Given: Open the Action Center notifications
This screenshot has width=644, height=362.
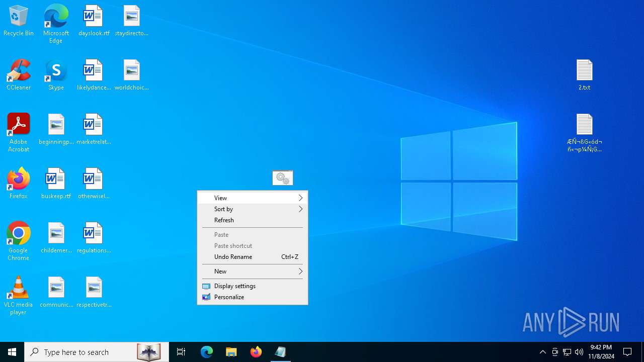Looking at the screenshot, I should click(627, 352).
